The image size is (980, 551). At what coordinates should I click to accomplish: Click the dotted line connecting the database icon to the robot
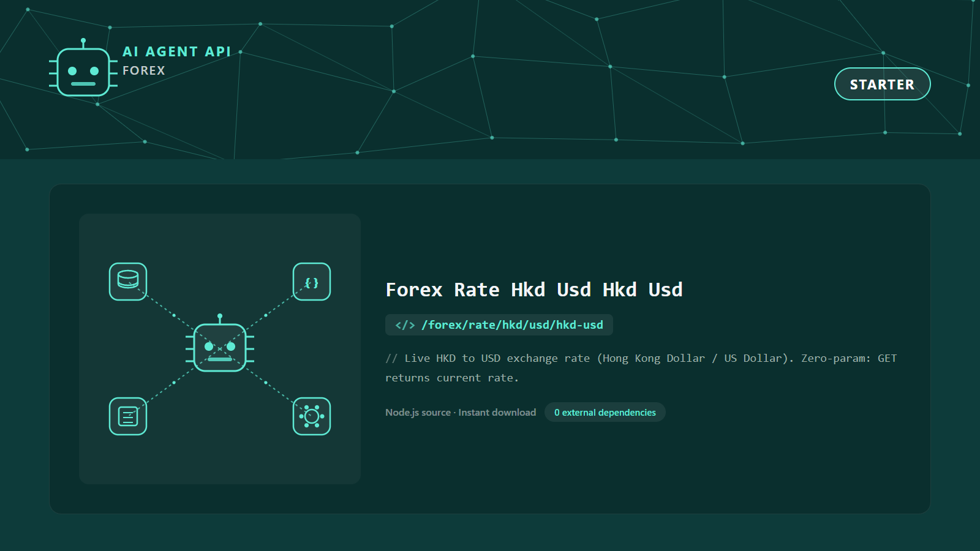(x=170, y=312)
